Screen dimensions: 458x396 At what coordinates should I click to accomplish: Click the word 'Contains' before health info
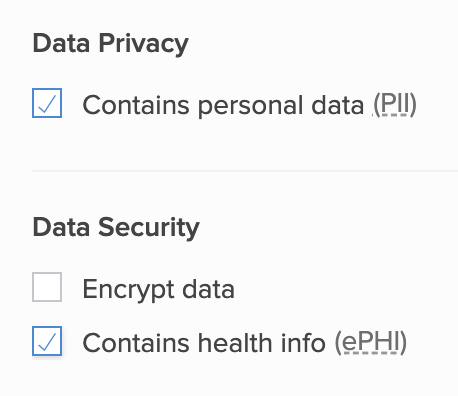point(136,343)
